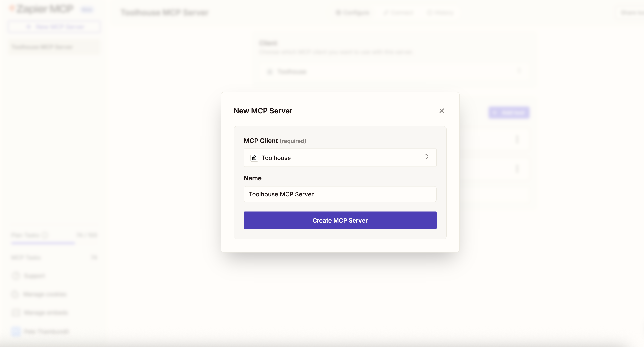The image size is (644, 347).
Task: Click the New MCP Server sidebar button
Action: pos(54,27)
